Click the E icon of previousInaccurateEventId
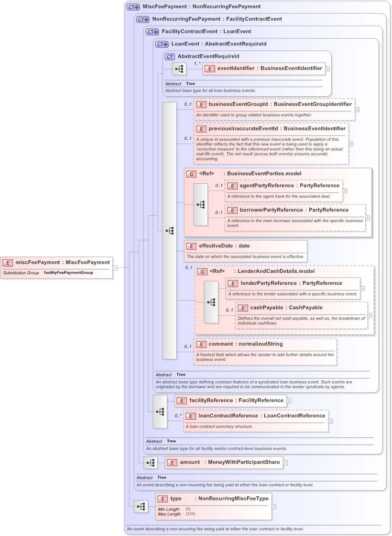 201,129
